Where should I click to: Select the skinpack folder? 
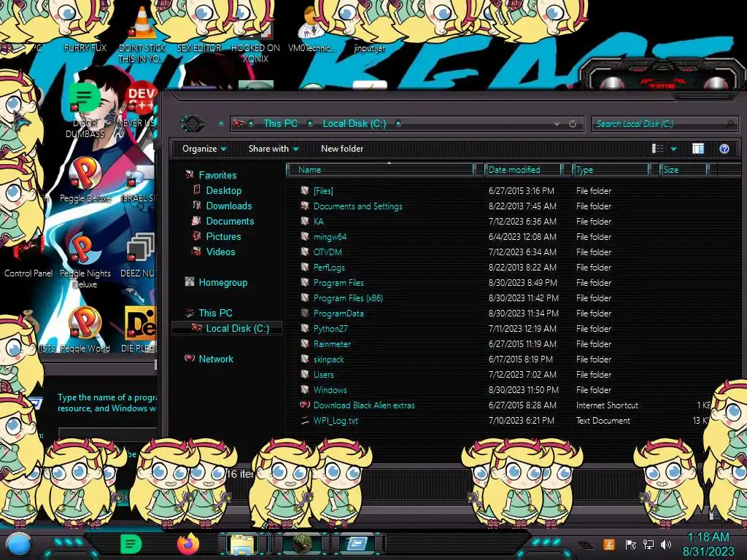tap(328, 359)
